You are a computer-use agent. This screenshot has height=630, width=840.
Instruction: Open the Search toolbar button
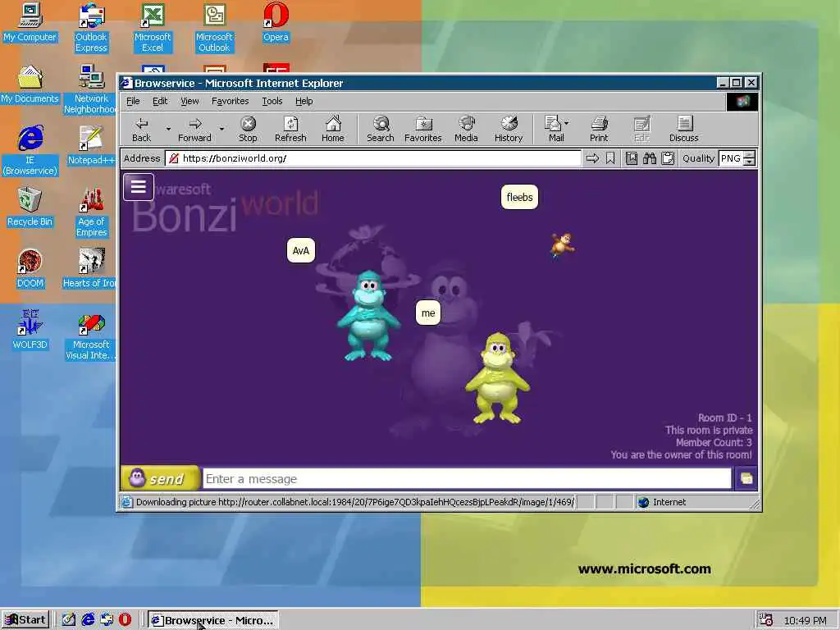(381, 130)
